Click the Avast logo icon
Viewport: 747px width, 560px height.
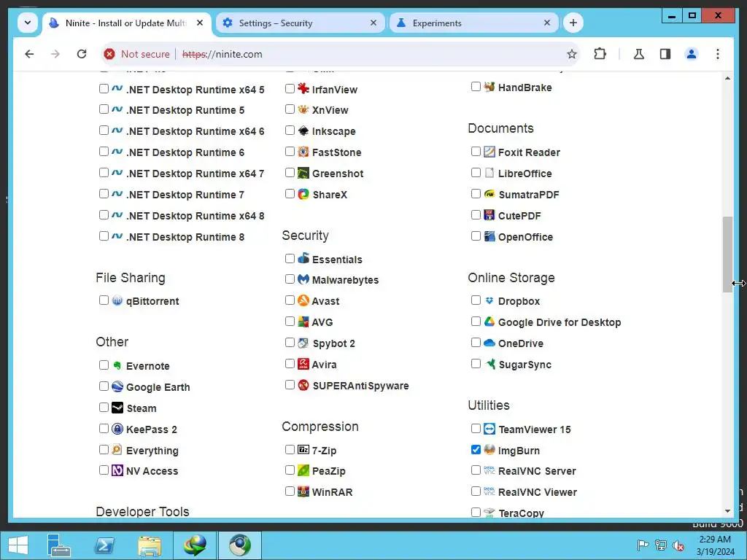(x=303, y=300)
